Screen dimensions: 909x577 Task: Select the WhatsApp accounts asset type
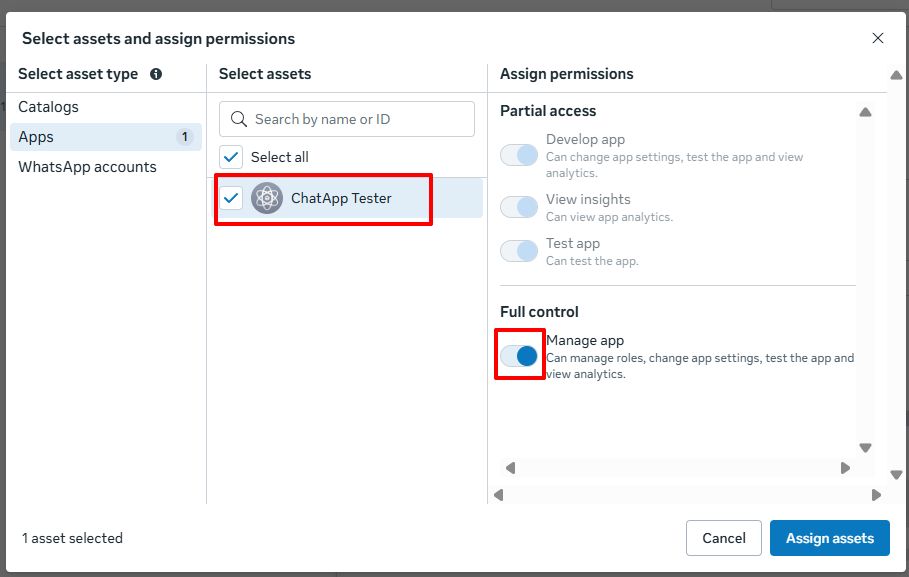pyautogui.click(x=87, y=167)
